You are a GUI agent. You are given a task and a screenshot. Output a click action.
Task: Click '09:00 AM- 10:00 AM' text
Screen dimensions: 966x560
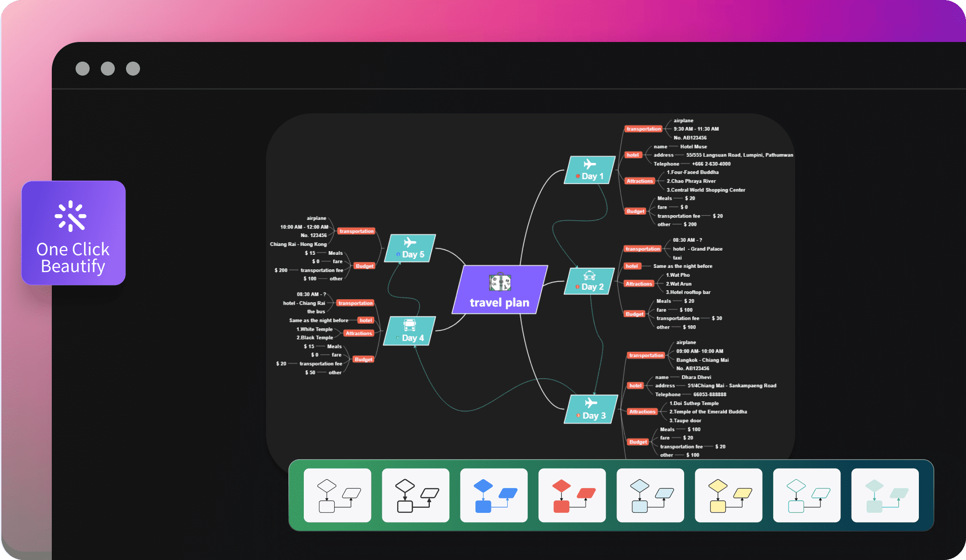click(x=700, y=351)
